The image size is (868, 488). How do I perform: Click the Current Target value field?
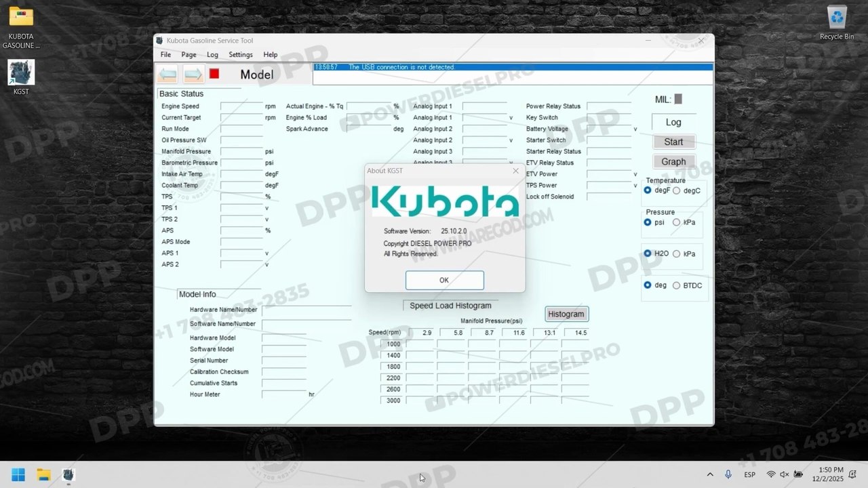click(241, 118)
